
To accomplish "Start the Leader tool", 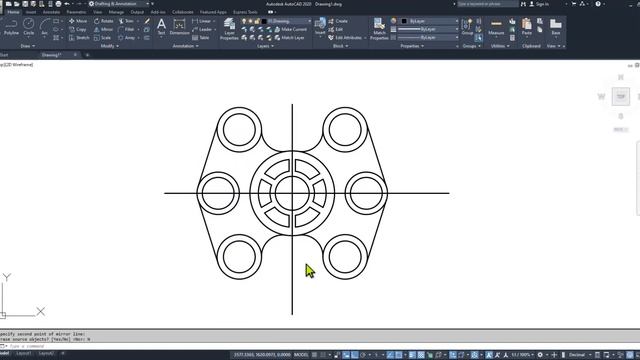I will [x=202, y=29].
